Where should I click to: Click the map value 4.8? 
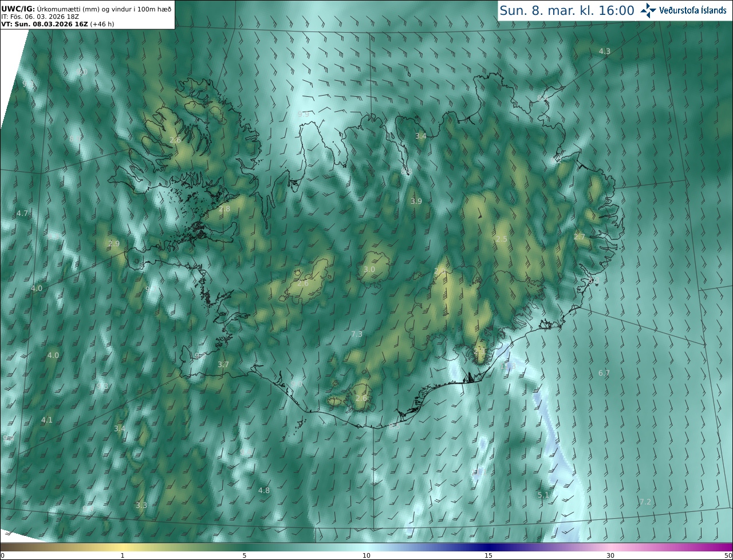[x=263, y=490]
